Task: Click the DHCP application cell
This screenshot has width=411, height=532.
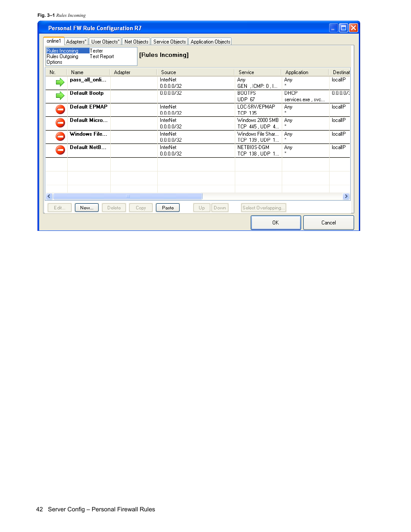Action: click(291, 93)
